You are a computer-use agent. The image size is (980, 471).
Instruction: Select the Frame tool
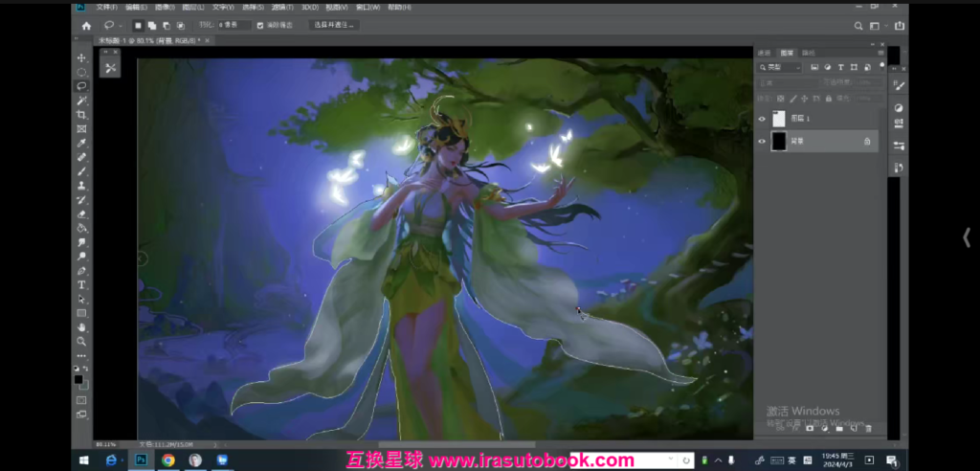pyautogui.click(x=81, y=129)
